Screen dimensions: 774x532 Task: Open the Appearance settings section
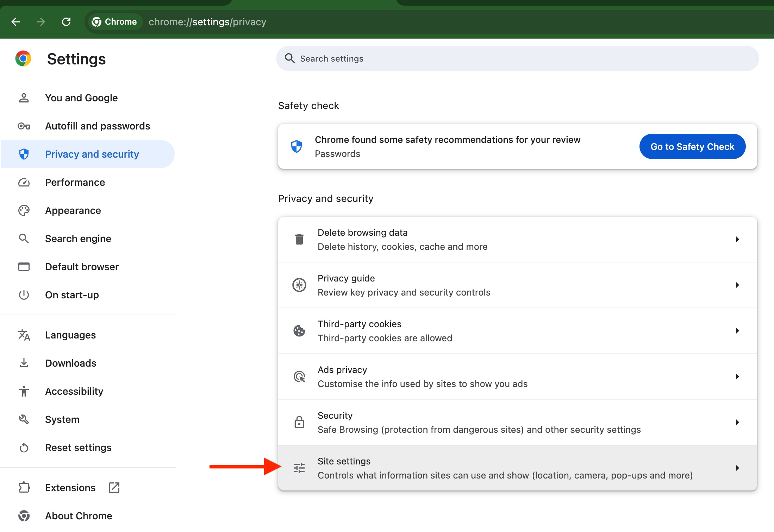click(73, 210)
